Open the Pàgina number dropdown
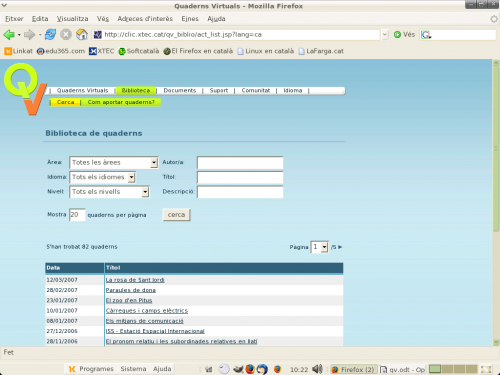The width and height of the screenshot is (500, 375). [319, 247]
